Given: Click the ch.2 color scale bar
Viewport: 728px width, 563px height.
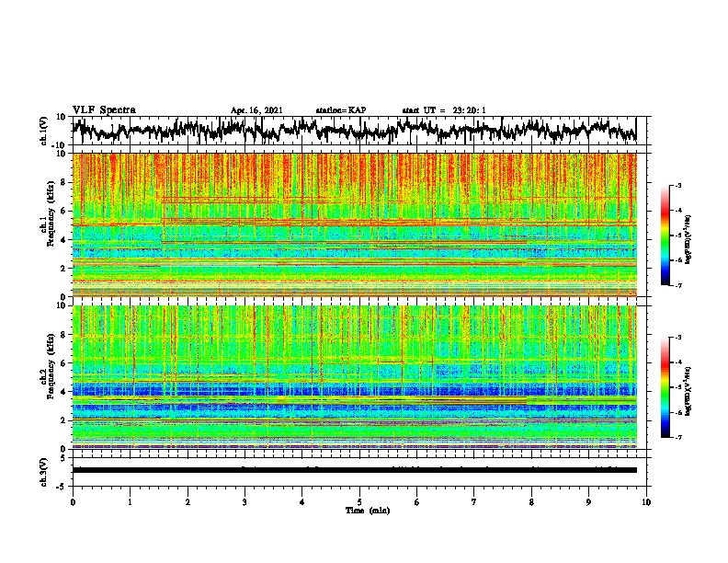Looking at the screenshot, I should [665, 387].
